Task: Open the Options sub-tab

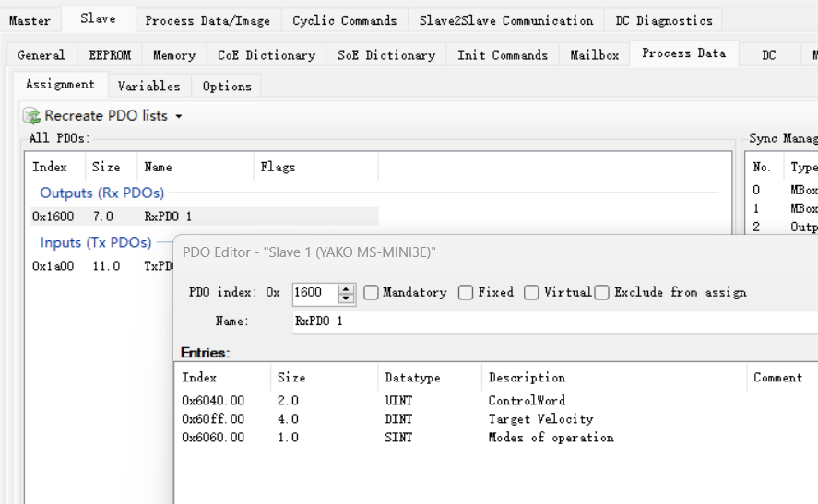Action: click(x=227, y=86)
